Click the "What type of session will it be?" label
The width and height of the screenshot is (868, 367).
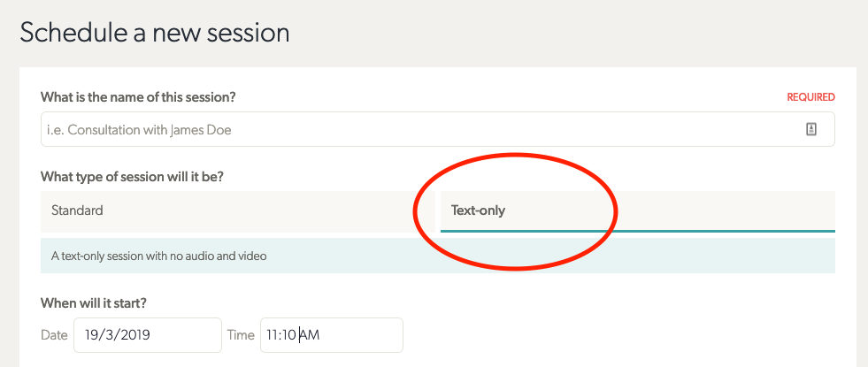coord(135,177)
